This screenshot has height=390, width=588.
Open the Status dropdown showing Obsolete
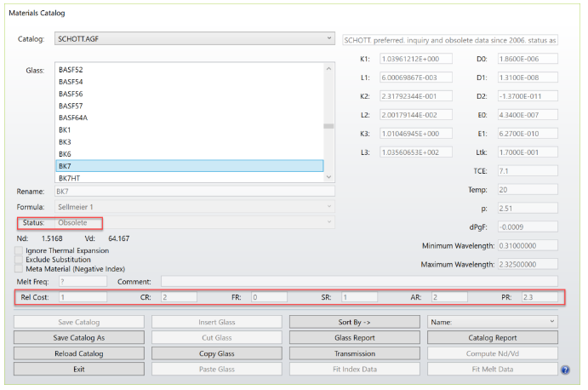pos(195,223)
